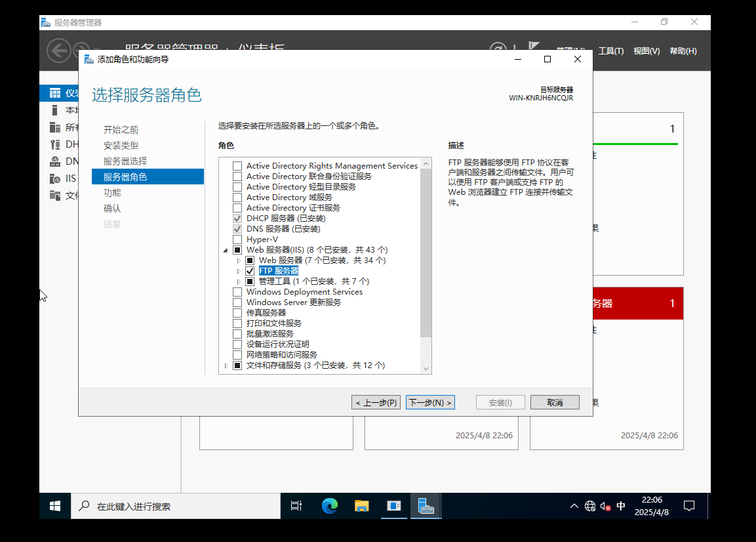Click the notifications flag icon in Server Manager
Image resolution: width=756 pixels, height=542 pixels.
pyautogui.click(x=534, y=46)
